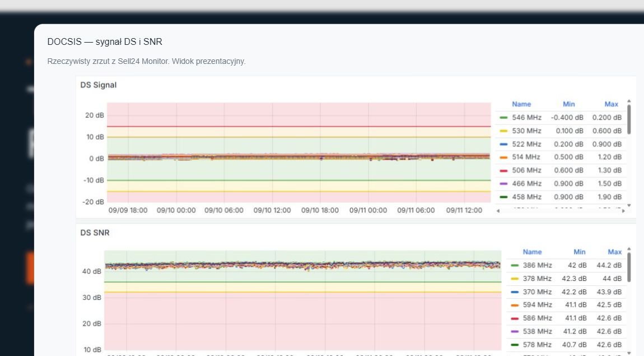Click dark green swatch next to 458 MHz
The image size is (644, 356).
pyautogui.click(x=503, y=196)
